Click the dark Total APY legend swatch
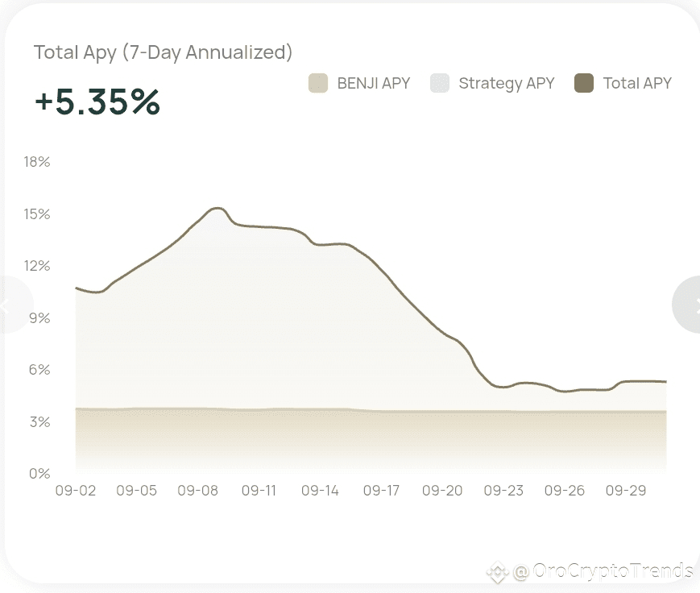Image resolution: width=700 pixels, height=593 pixels. point(584,83)
